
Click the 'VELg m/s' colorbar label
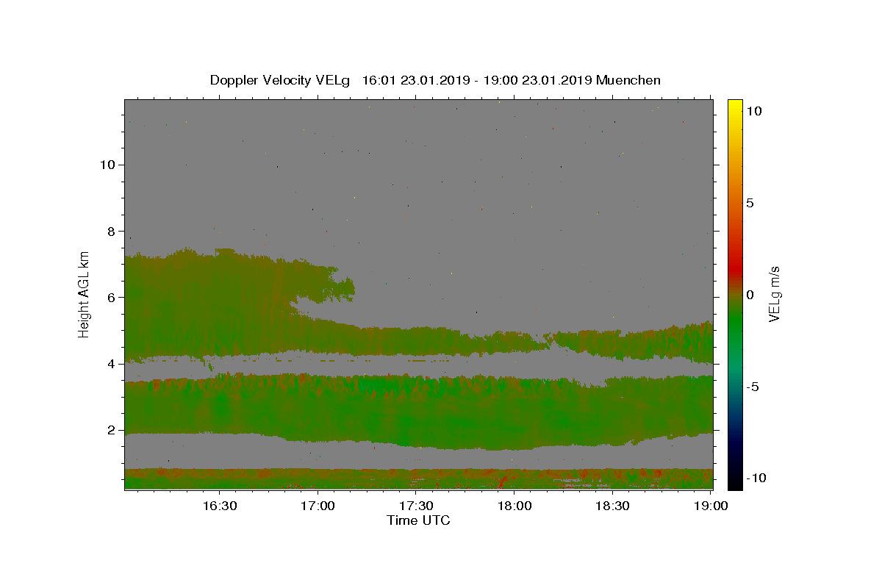coord(774,295)
